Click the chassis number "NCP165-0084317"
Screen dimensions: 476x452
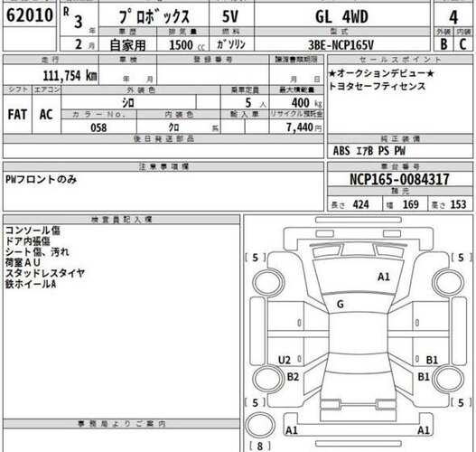point(399,179)
